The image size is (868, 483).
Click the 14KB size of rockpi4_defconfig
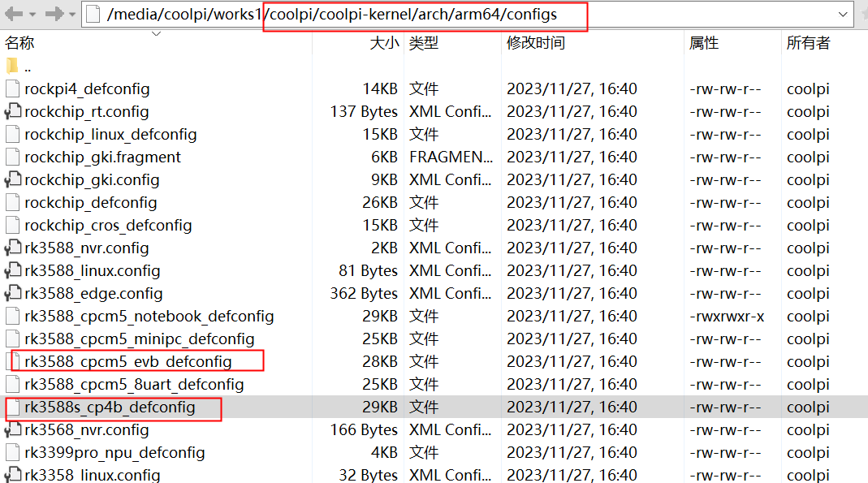coord(380,88)
